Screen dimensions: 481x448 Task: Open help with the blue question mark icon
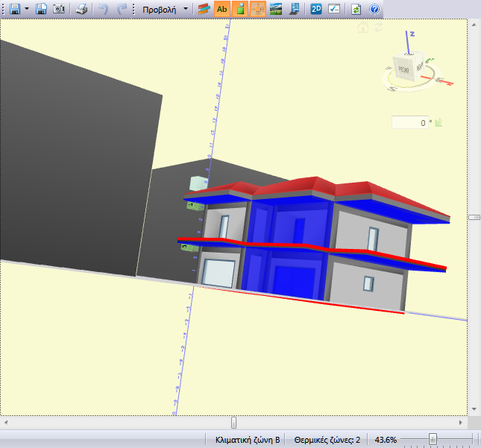pos(374,10)
